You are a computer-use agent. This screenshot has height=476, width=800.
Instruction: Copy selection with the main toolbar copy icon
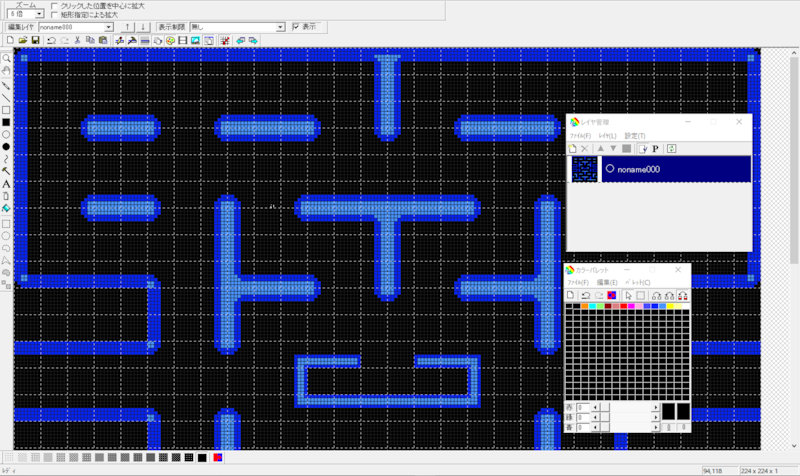90,40
